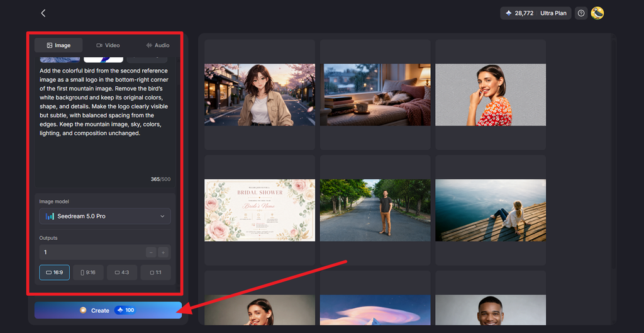Open the woman in red floral top thumbnail
The image size is (644, 333).
tap(491, 94)
